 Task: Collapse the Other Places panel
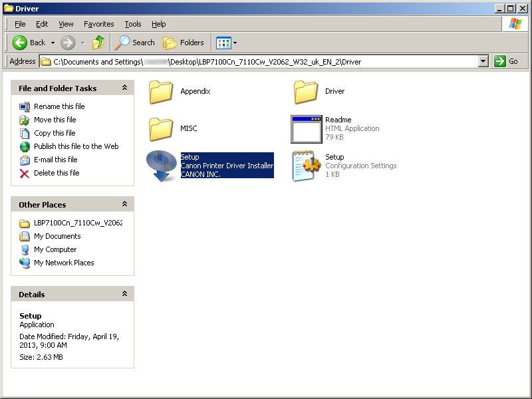pos(124,204)
